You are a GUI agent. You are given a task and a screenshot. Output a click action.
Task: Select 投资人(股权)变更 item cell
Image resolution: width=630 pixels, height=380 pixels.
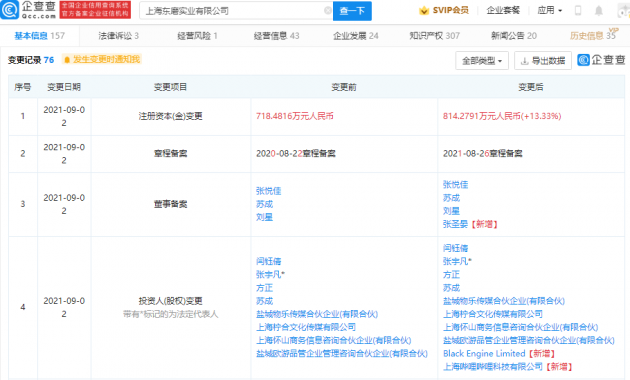pos(170,301)
